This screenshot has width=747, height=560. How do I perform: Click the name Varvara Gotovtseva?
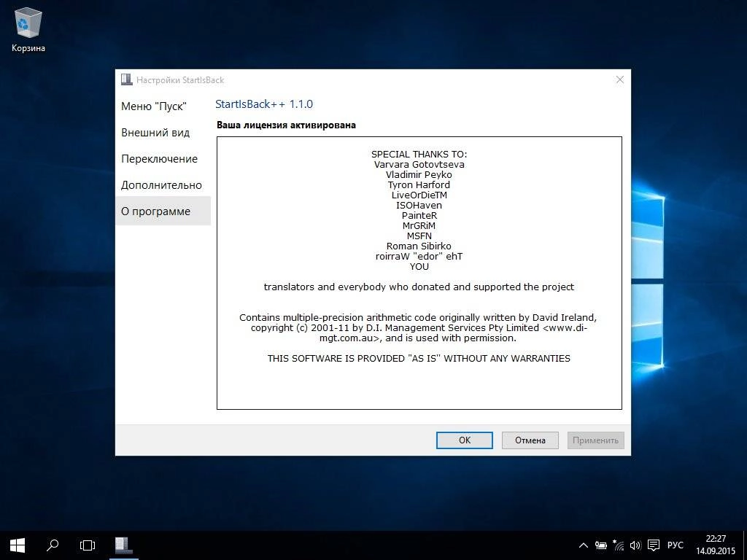tap(419, 164)
